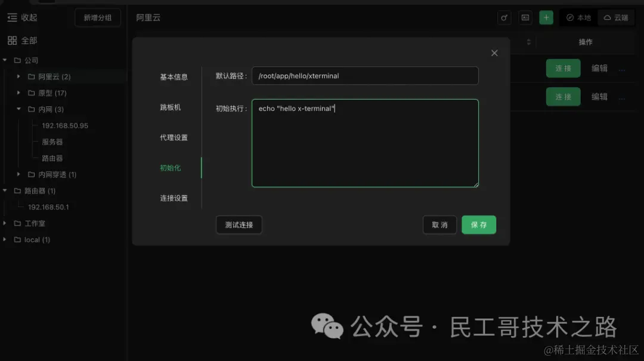Click the green plus to add a new host

click(546, 17)
